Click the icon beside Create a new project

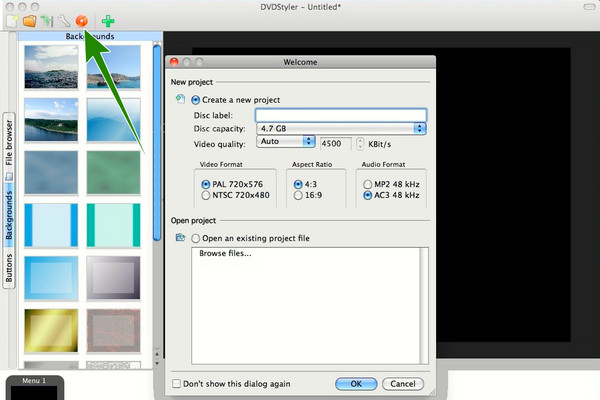tap(180, 99)
